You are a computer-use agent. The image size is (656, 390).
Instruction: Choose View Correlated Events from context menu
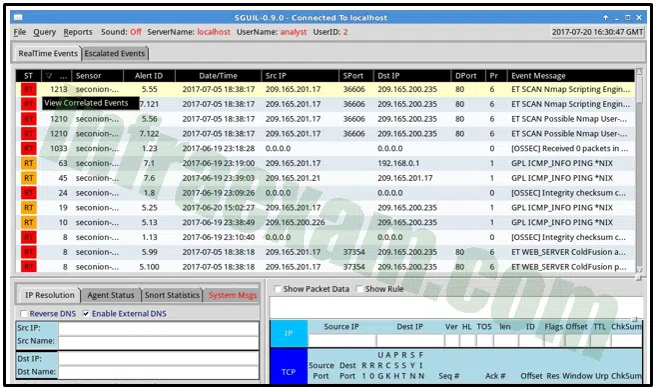pyautogui.click(x=86, y=103)
